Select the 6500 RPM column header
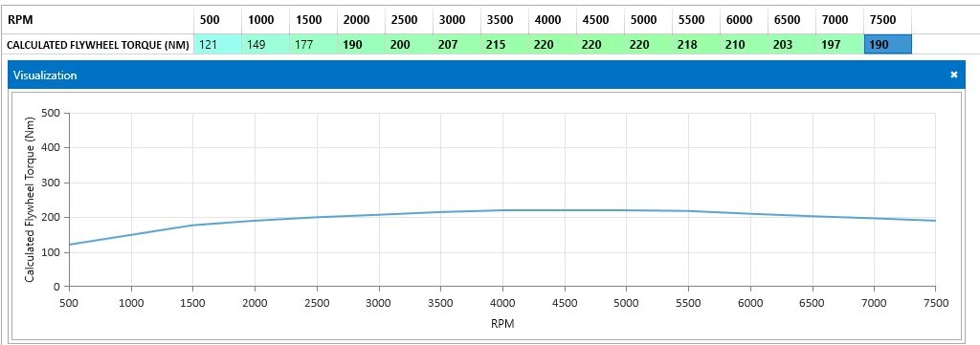This screenshot has width=980, height=345. click(x=792, y=20)
